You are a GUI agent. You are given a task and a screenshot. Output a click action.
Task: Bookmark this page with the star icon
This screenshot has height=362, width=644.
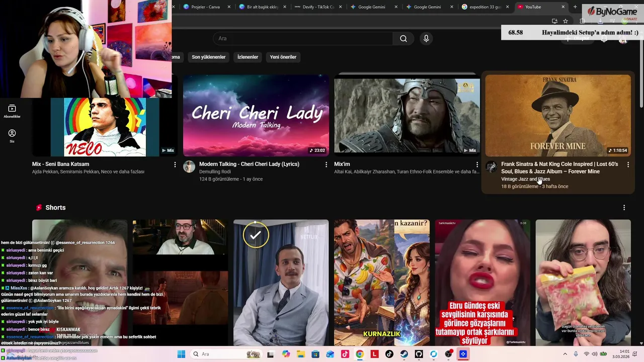pyautogui.click(x=566, y=21)
